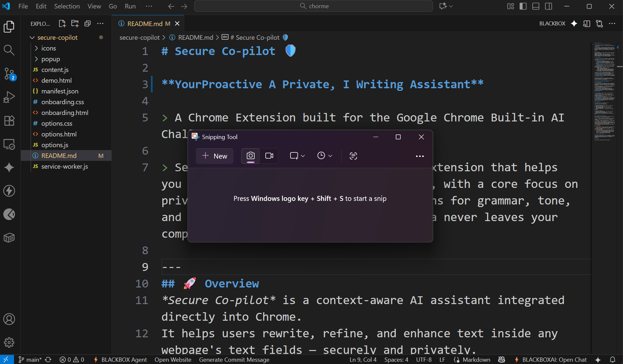Expand the popup folder
This screenshot has height=364, width=623.
37,59
